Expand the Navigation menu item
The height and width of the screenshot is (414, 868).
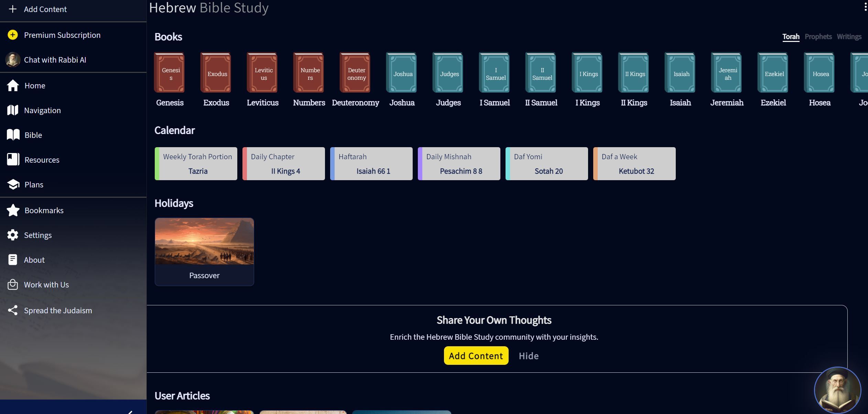tap(42, 110)
